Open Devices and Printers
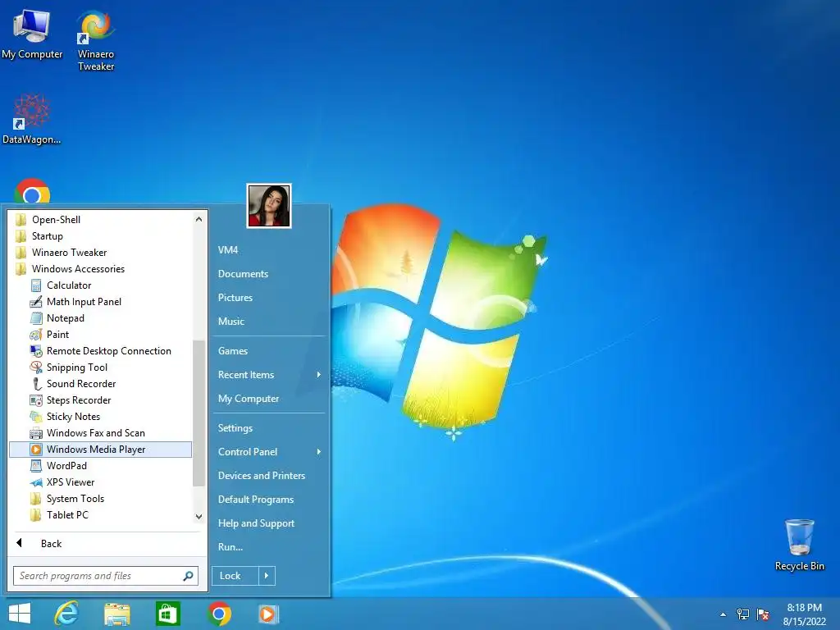The width and height of the screenshot is (840, 630). 269,476
